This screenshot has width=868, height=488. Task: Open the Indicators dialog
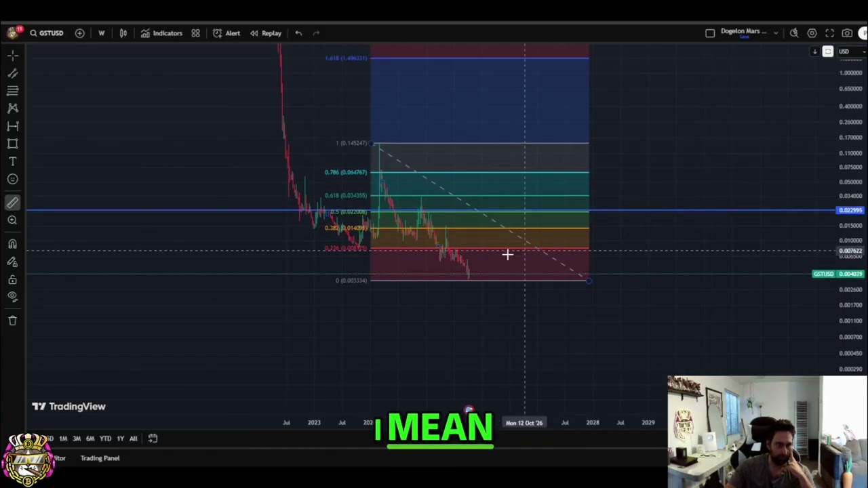click(161, 33)
